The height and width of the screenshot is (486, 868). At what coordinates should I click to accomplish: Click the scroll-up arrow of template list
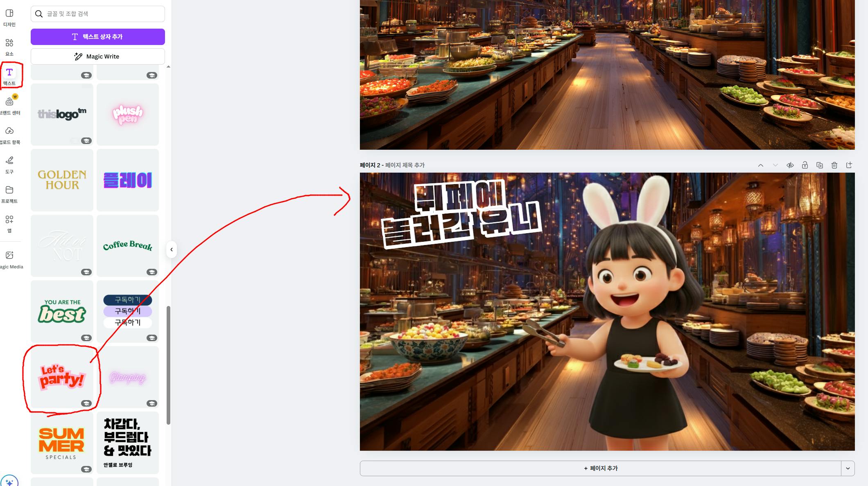point(168,67)
